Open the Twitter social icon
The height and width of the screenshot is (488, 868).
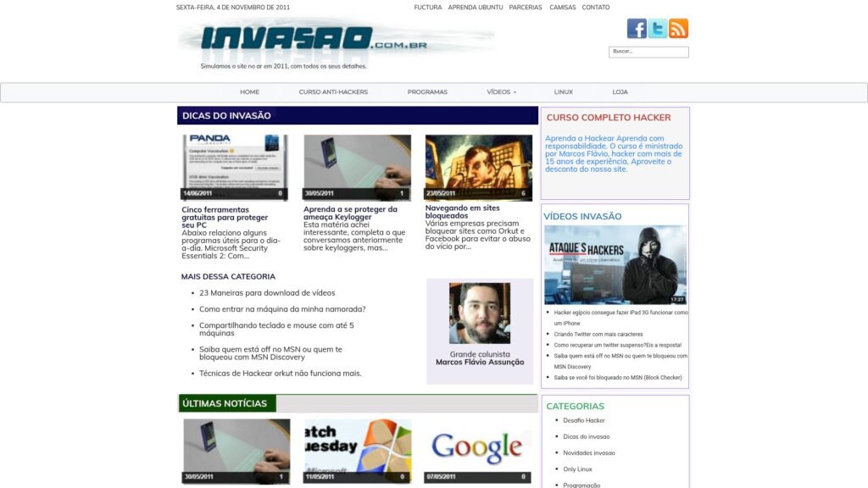click(x=658, y=29)
